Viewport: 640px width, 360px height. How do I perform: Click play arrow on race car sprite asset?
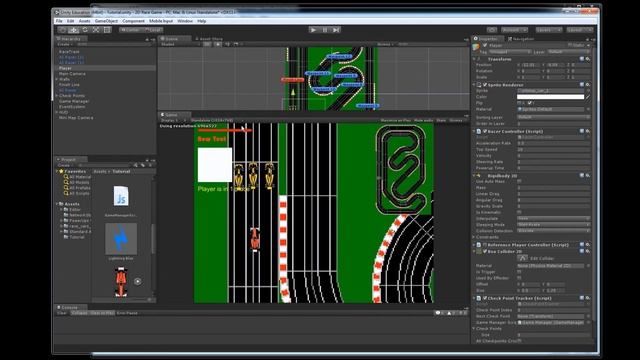click(138, 281)
